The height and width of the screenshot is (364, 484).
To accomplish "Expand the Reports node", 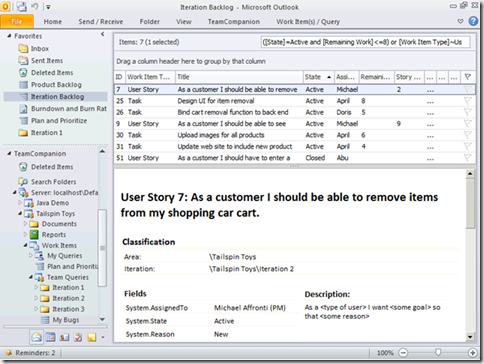I will (25, 234).
